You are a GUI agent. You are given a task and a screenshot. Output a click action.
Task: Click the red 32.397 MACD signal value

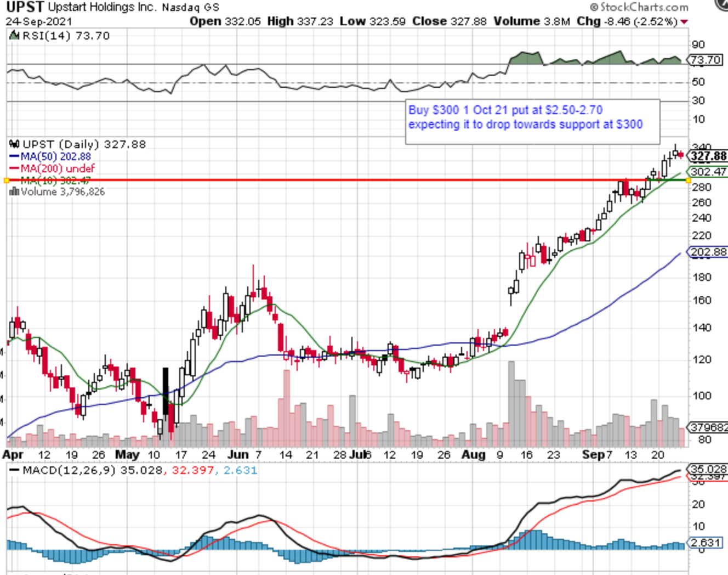192,470
